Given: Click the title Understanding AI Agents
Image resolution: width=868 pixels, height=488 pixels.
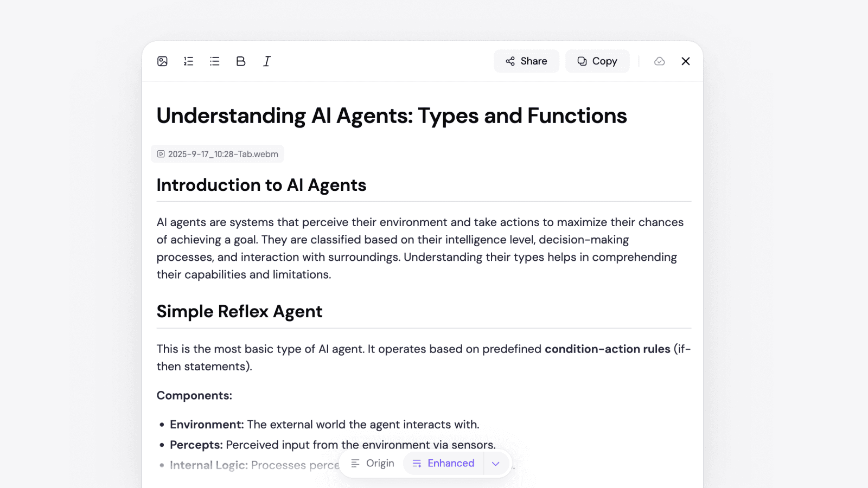Looking at the screenshot, I should click(392, 116).
